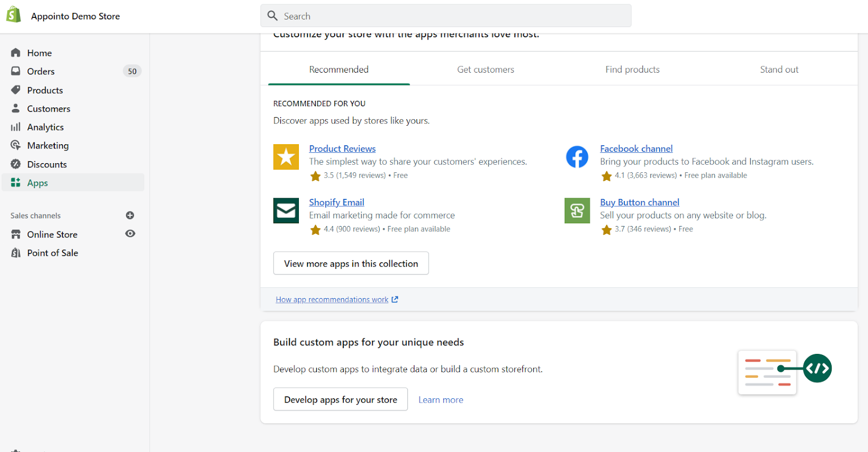Add a sales channel with plus icon
Screen dimensions: 868x452
point(130,215)
